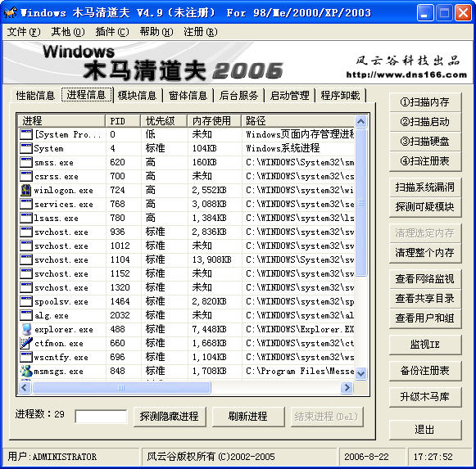Image resolution: width=476 pixels, height=469 pixels.
Task: Click the input field beside 进程数
Action: (x=101, y=417)
